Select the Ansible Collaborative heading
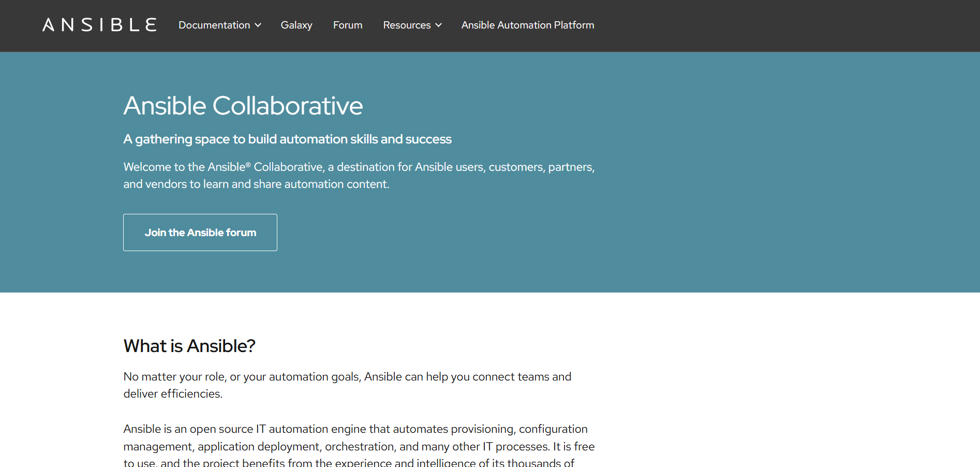Image resolution: width=980 pixels, height=467 pixels. [243, 106]
